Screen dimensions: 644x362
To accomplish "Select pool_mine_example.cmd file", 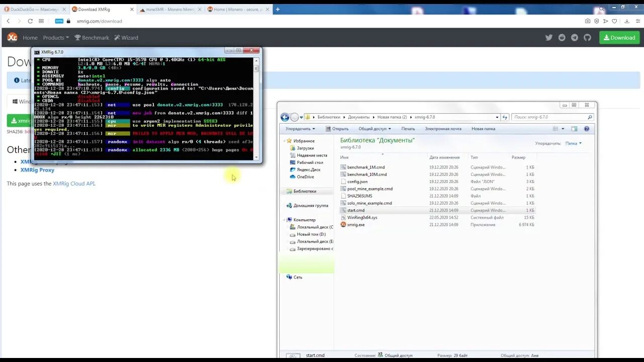I will click(x=370, y=189).
